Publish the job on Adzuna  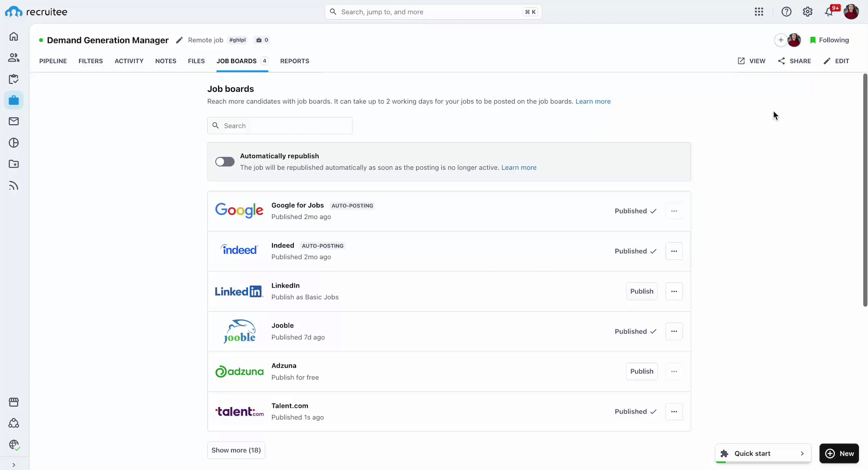tap(642, 371)
